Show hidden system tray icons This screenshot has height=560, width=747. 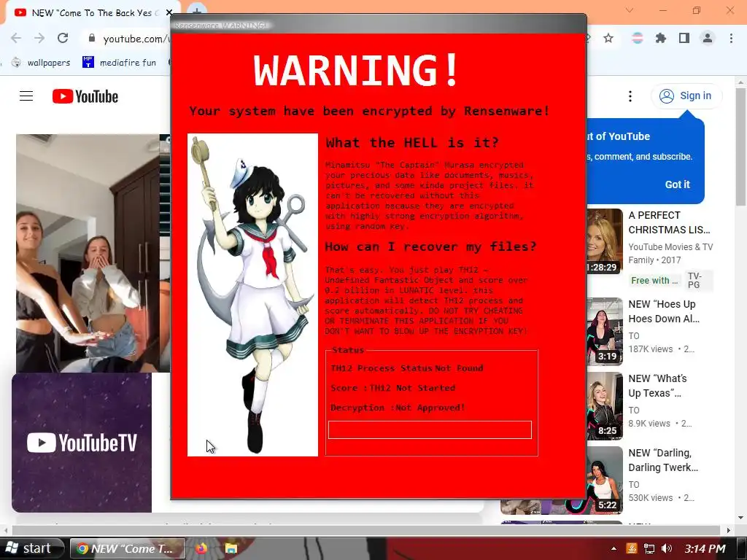(x=614, y=548)
